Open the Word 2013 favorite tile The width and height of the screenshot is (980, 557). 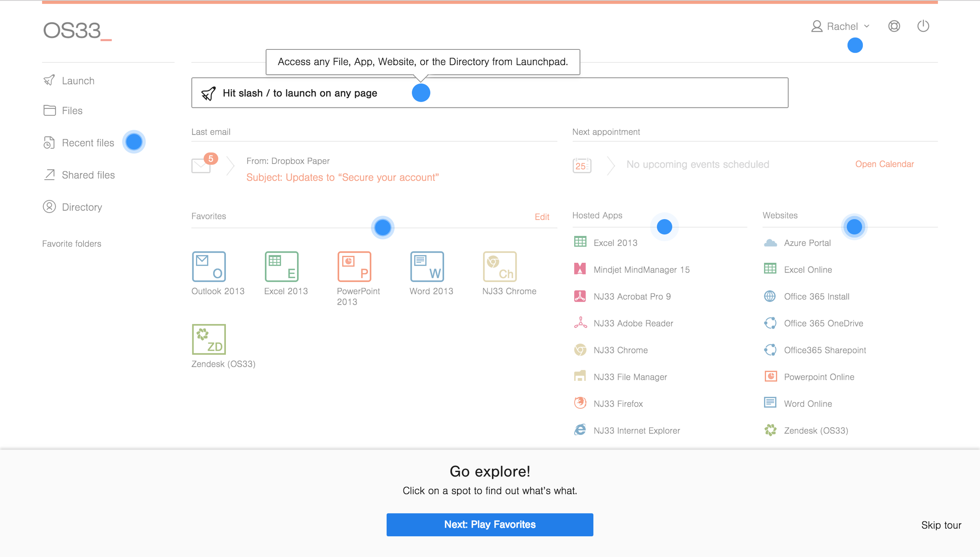pyautogui.click(x=427, y=267)
